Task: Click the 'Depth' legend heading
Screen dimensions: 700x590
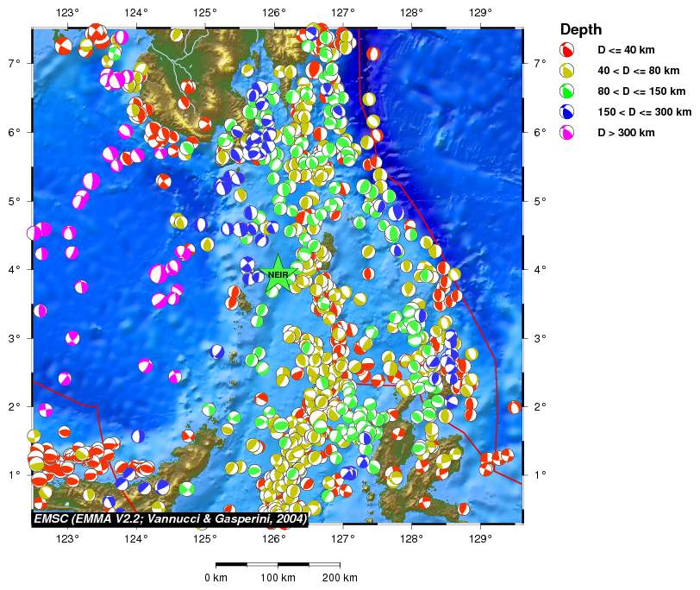Action: pyautogui.click(x=581, y=28)
